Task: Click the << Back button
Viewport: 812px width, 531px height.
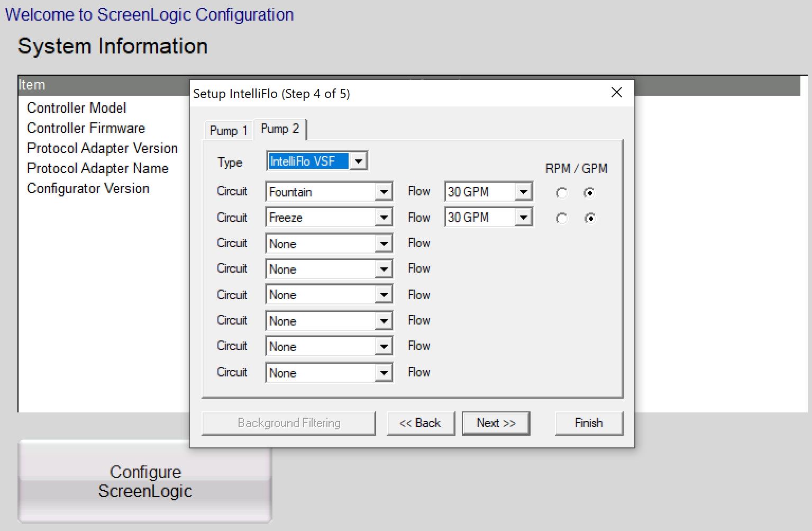Action: coord(421,423)
